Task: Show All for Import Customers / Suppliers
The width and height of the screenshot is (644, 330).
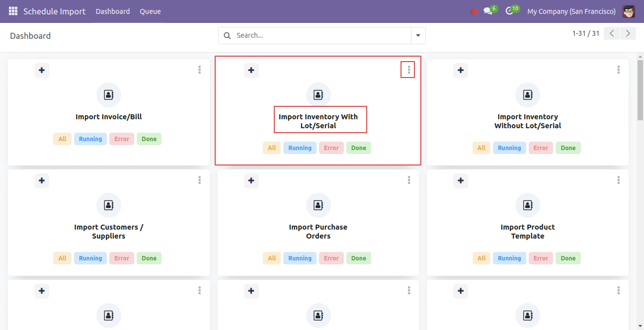Action: click(x=62, y=258)
